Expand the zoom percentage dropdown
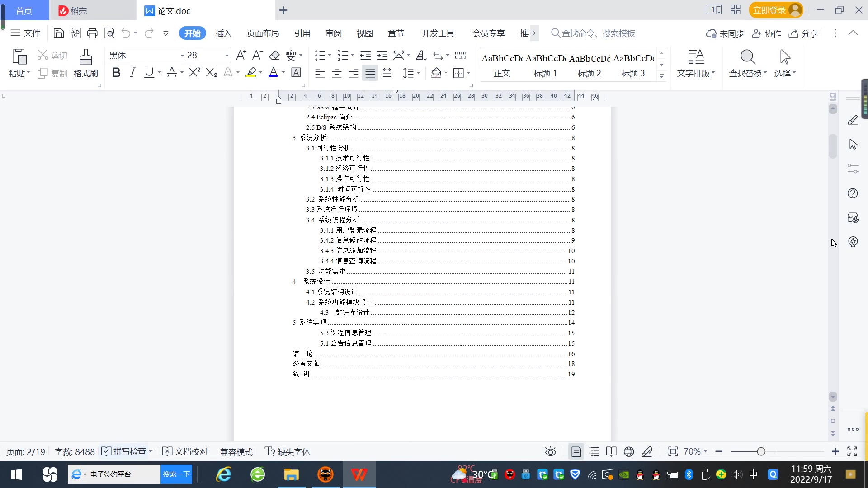868x488 pixels. point(705,451)
